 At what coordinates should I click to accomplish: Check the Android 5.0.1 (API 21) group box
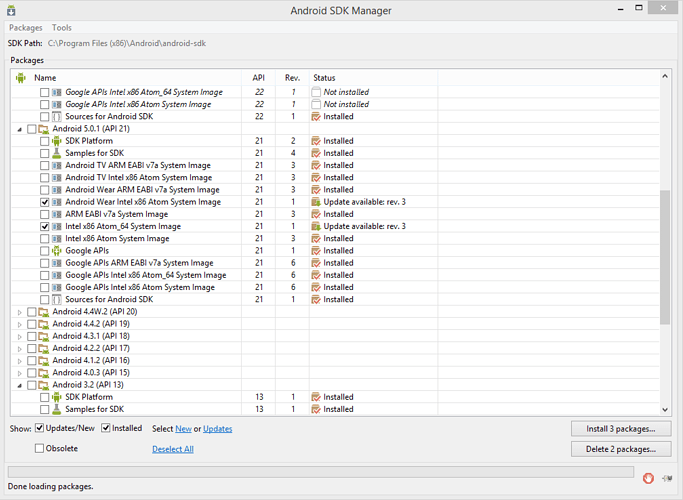click(x=31, y=129)
